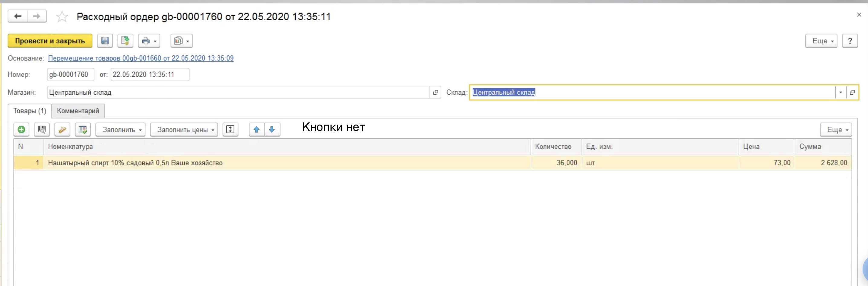The width and height of the screenshot is (868, 286).
Task: Open the Перемещение товаров 00gb-001660 link
Action: tap(141, 58)
